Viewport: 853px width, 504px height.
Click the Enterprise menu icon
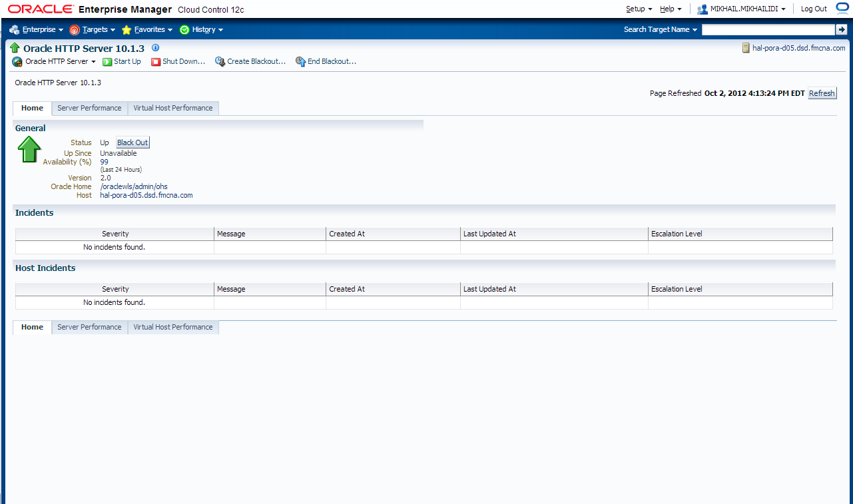(x=15, y=30)
